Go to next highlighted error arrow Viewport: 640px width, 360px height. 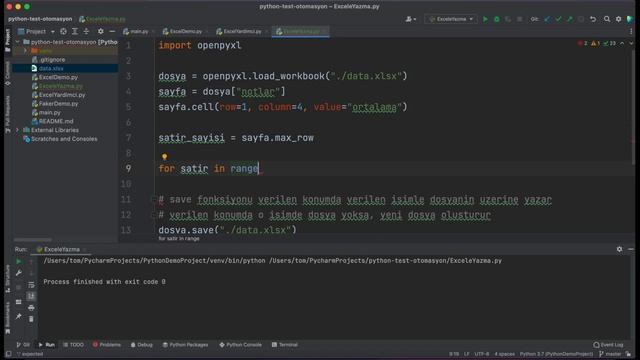(631, 43)
